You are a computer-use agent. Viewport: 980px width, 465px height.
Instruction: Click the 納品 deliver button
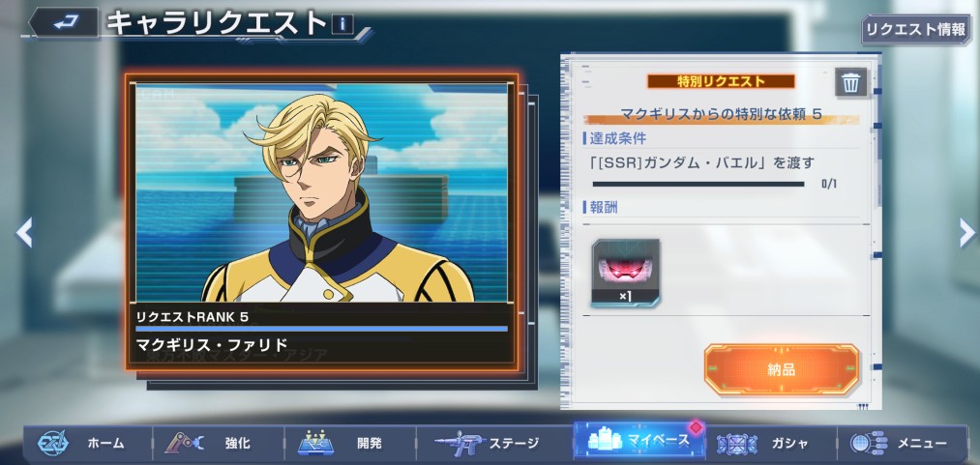(x=782, y=369)
